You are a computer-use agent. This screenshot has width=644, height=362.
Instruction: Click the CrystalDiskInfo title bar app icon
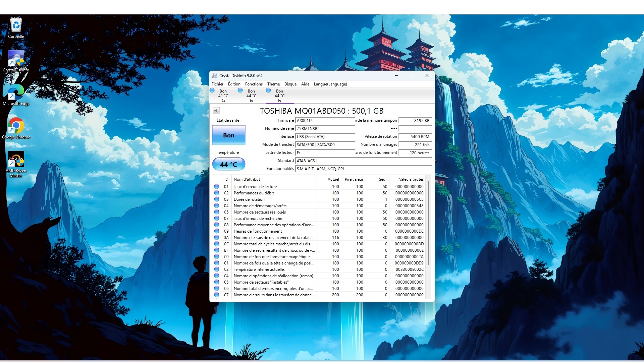215,76
